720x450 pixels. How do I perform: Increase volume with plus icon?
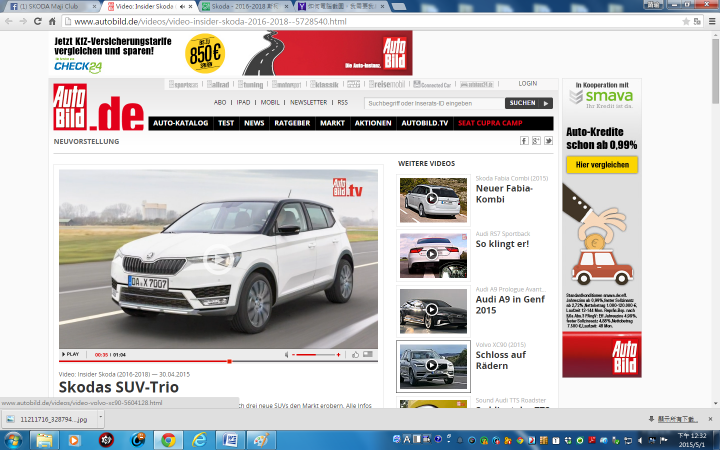(338, 354)
